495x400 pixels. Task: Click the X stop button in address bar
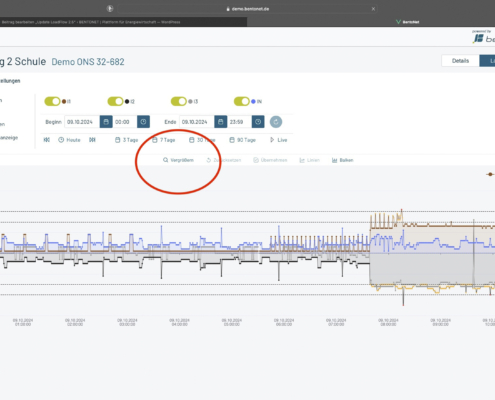[x=373, y=9]
